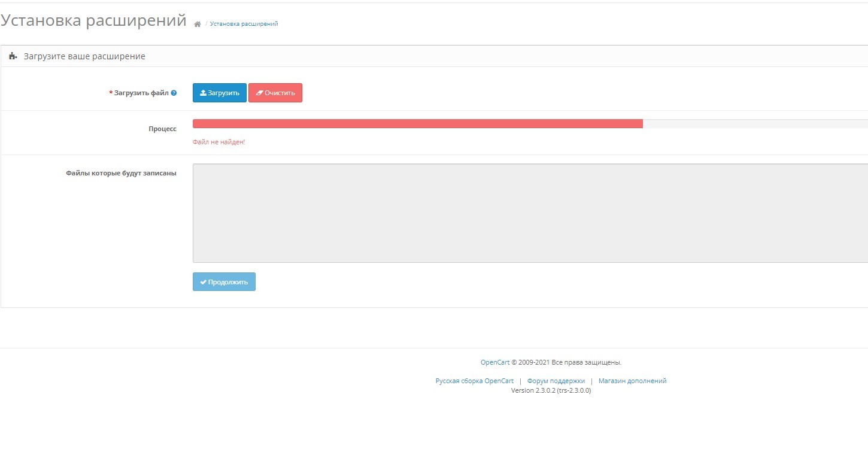Open the 'Русская сборка OpenCart' link
Image resolution: width=868 pixels, height=464 pixels.
(x=474, y=381)
